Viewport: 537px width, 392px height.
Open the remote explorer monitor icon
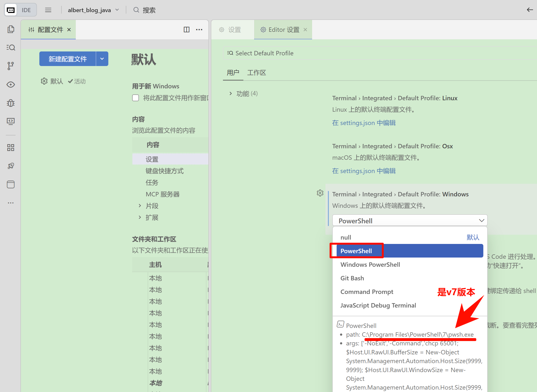11,121
